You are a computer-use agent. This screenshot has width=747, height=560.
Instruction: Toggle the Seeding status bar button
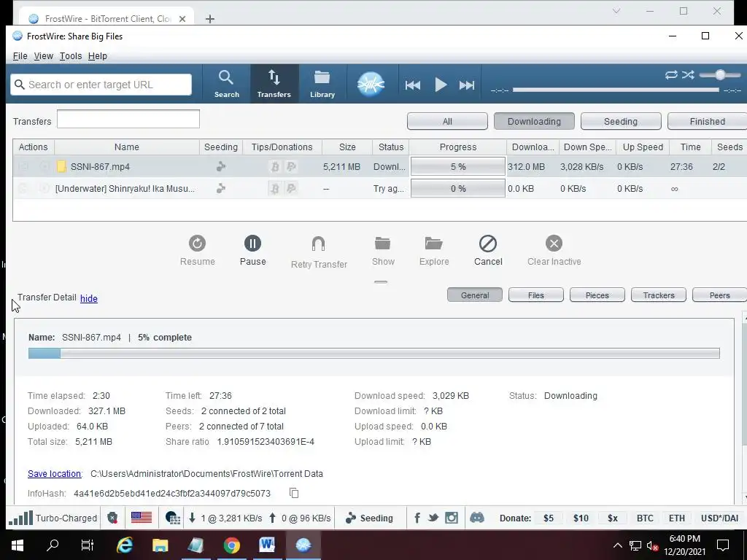(x=370, y=518)
